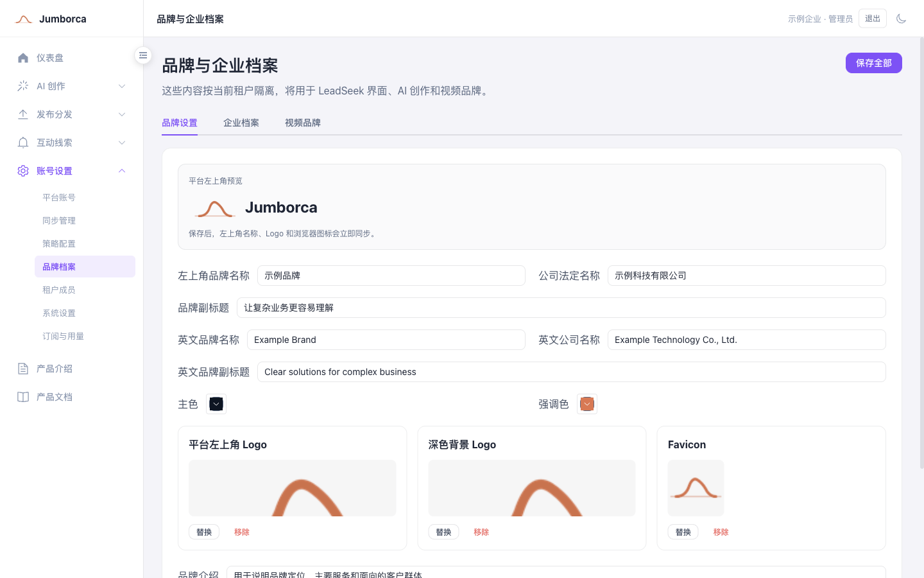The height and width of the screenshot is (578, 924).
Task: Focus the 品牌副标题 input field
Action: click(x=561, y=308)
